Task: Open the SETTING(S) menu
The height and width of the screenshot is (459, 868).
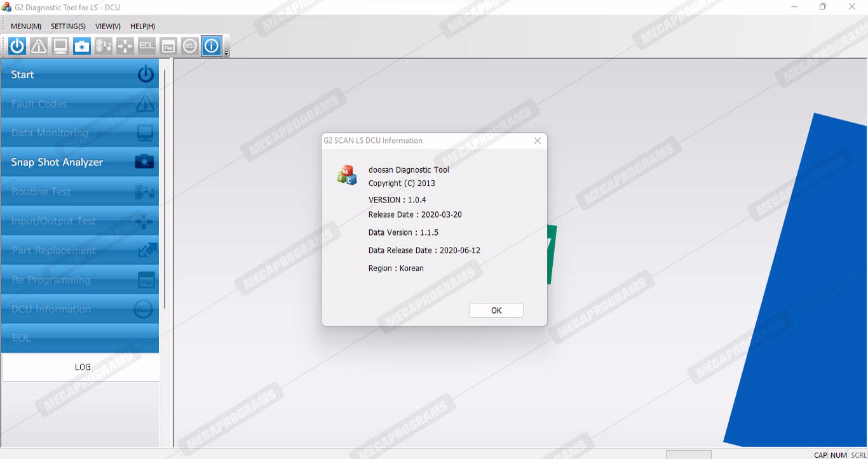Action: (x=68, y=26)
